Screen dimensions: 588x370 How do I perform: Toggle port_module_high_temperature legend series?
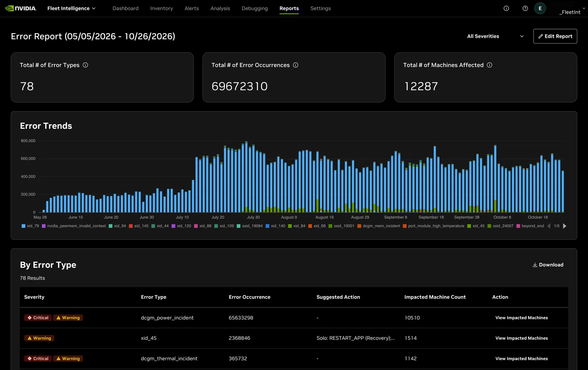(x=433, y=226)
